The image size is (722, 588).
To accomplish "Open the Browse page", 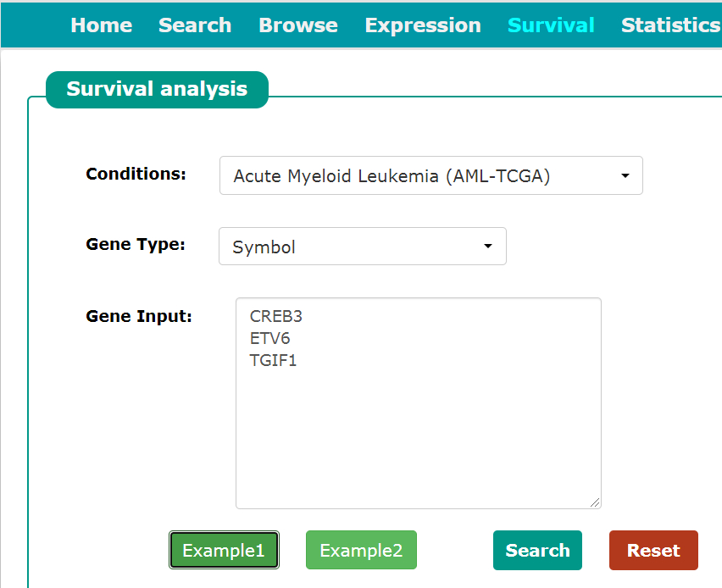I will point(298,25).
